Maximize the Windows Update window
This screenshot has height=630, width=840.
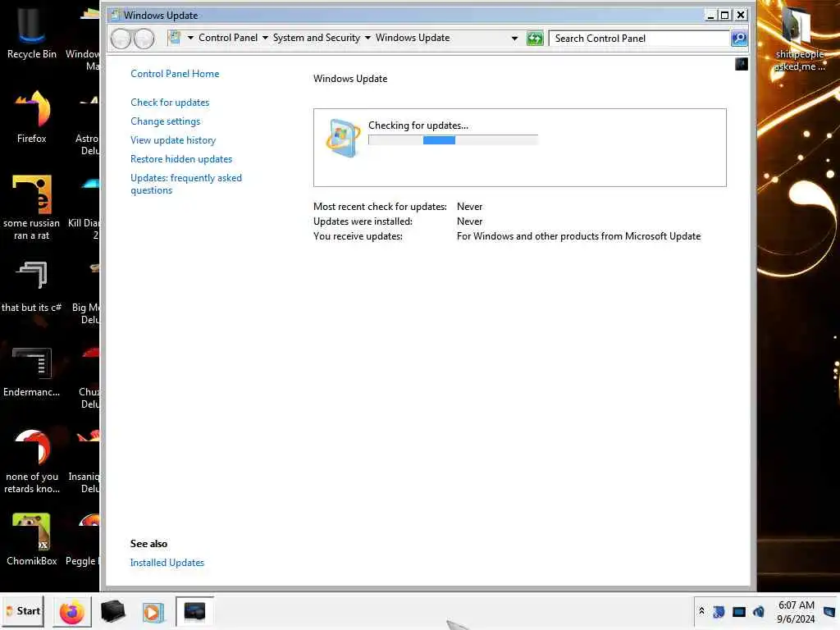[x=724, y=16]
